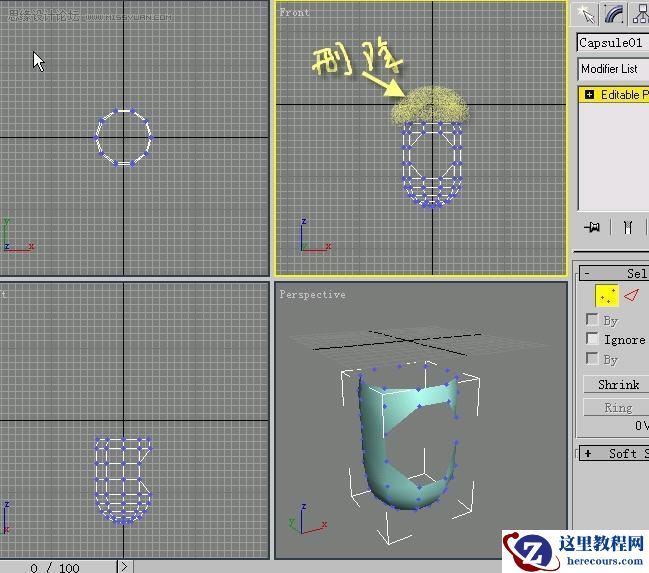
Task: Click the Perspective viewport label
Action: point(312,294)
